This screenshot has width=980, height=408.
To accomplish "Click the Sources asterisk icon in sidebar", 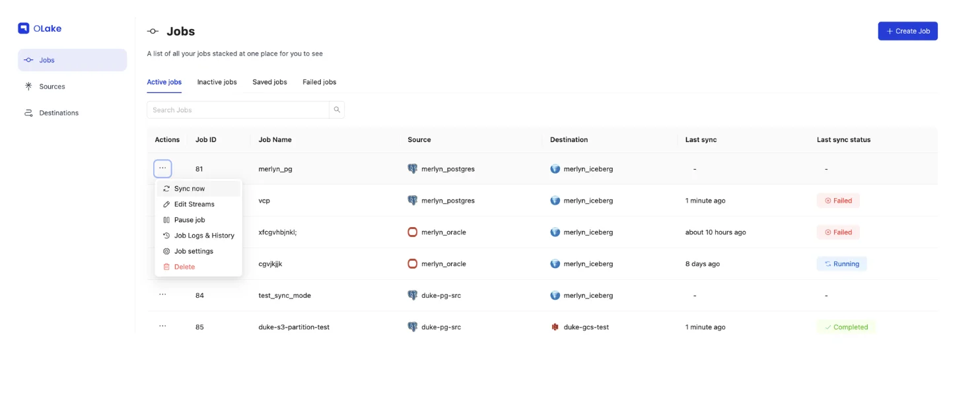I will click(28, 86).
